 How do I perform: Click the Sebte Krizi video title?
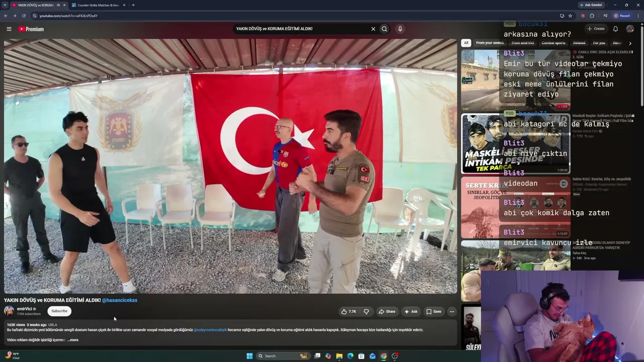tap(602, 179)
